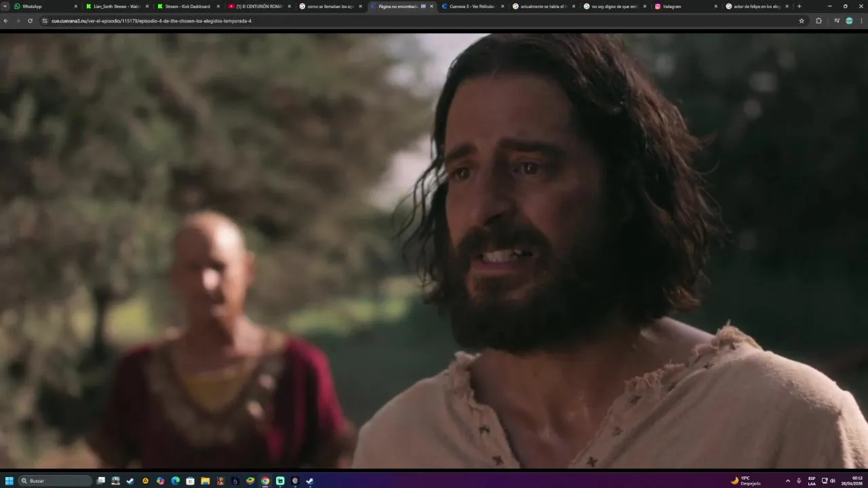868x488 pixels.
Task: Switch to 'no soy digno de que' tab
Action: coord(615,6)
